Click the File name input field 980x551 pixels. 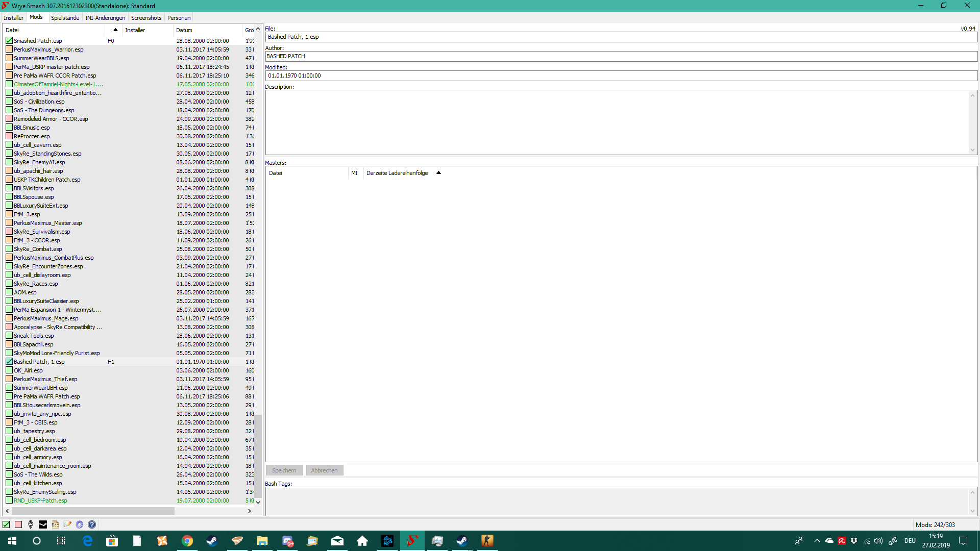[621, 37]
